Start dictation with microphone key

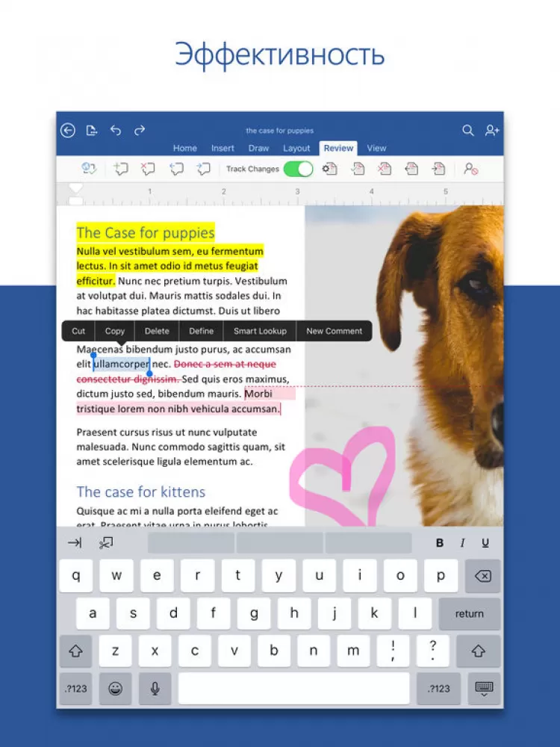[155, 689]
